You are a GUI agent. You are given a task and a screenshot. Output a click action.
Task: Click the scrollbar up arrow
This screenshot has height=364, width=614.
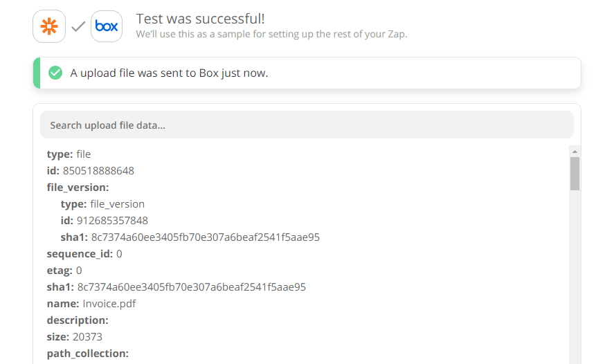pyautogui.click(x=575, y=151)
